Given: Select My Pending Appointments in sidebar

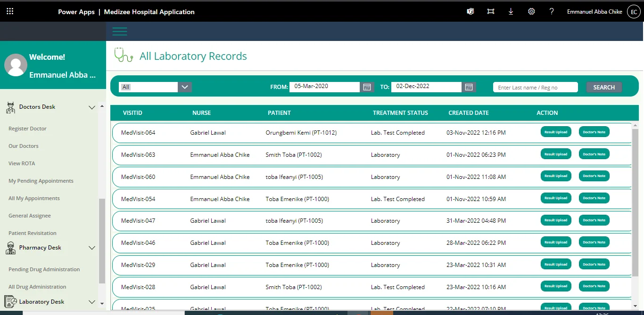Looking at the screenshot, I should click(41, 181).
